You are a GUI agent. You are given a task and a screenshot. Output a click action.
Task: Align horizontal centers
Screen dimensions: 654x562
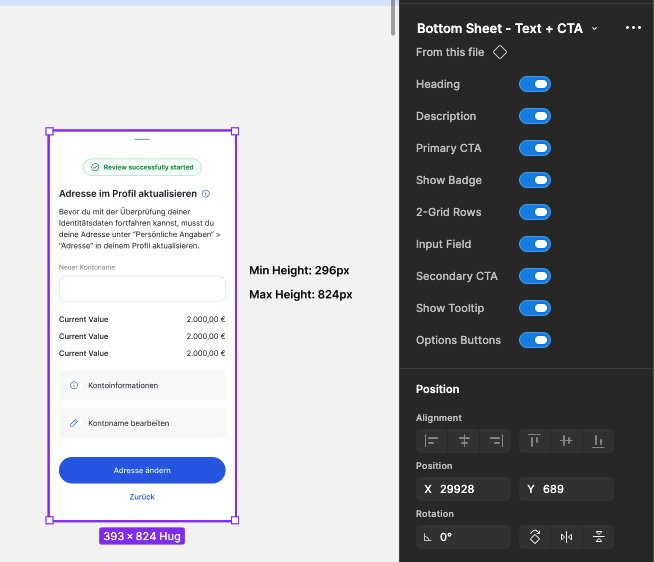click(x=464, y=441)
